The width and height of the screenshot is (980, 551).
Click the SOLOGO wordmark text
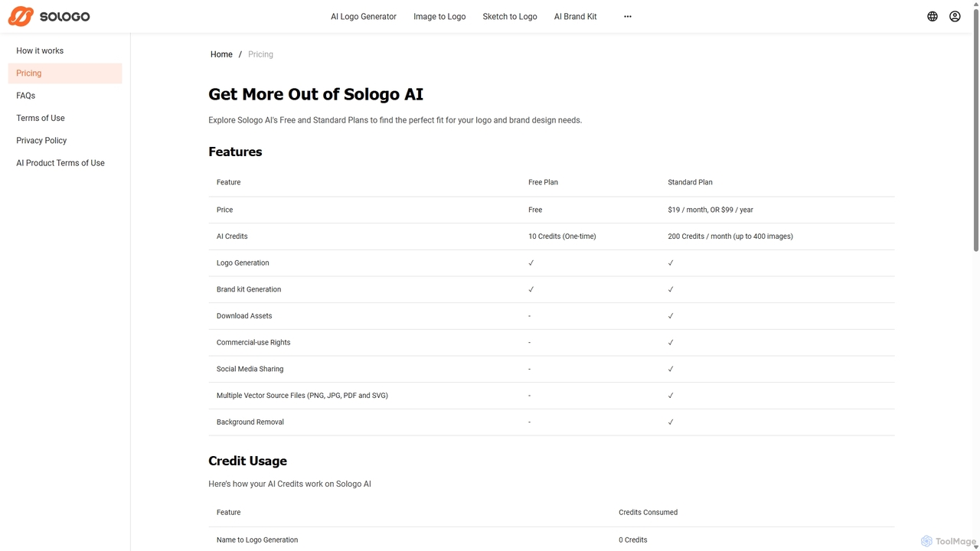pyautogui.click(x=65, y=17)
